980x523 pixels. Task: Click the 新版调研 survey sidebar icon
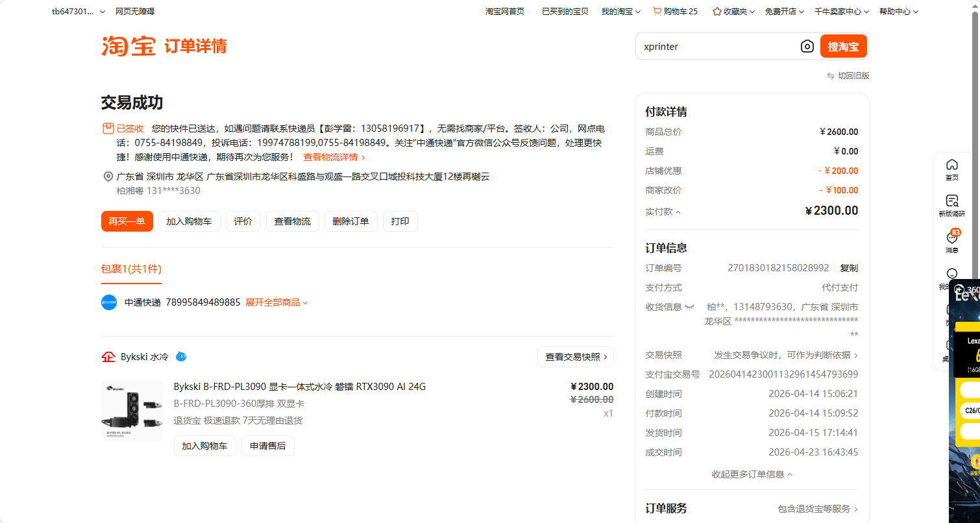[x=951, y=205]
